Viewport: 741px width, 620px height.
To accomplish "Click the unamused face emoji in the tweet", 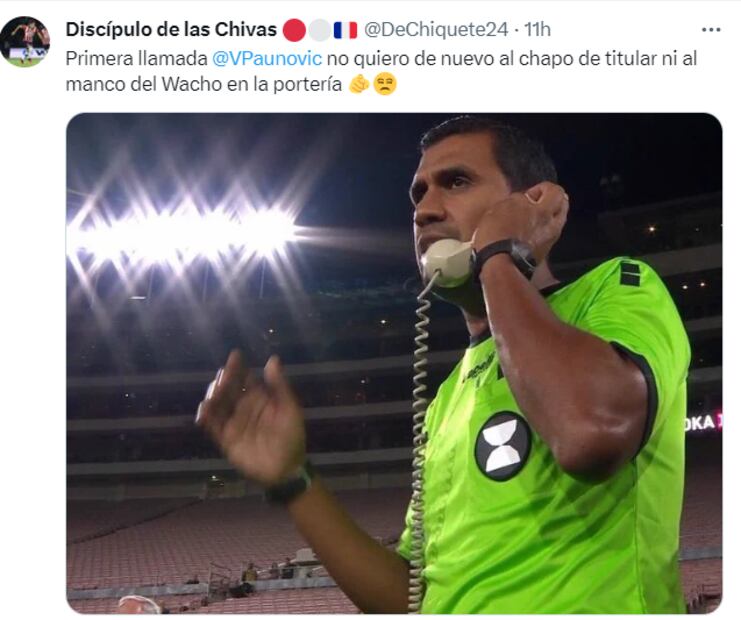I will click(x=385, y=85).
